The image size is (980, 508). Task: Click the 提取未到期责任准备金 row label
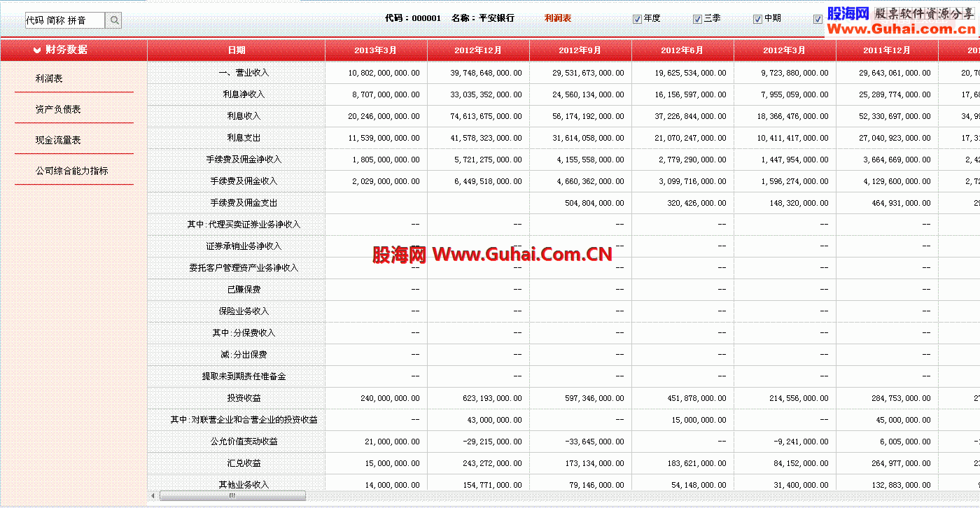244,376
